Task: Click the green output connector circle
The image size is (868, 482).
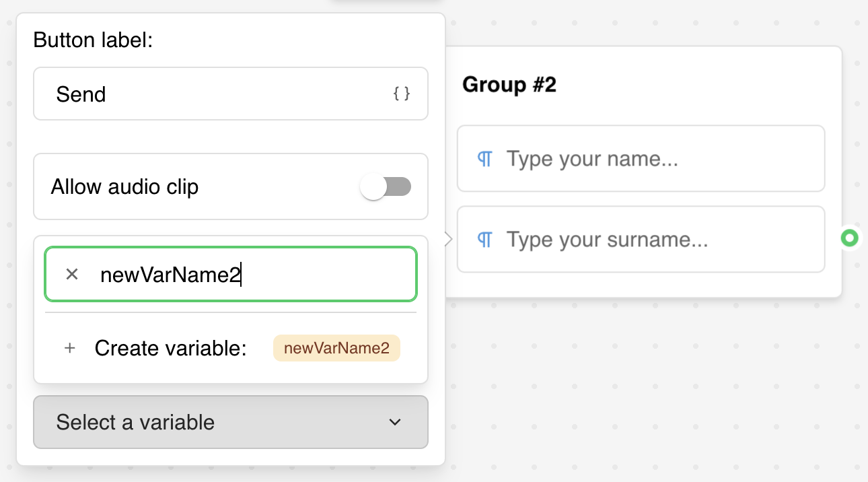Action: [x=850, y=238]
